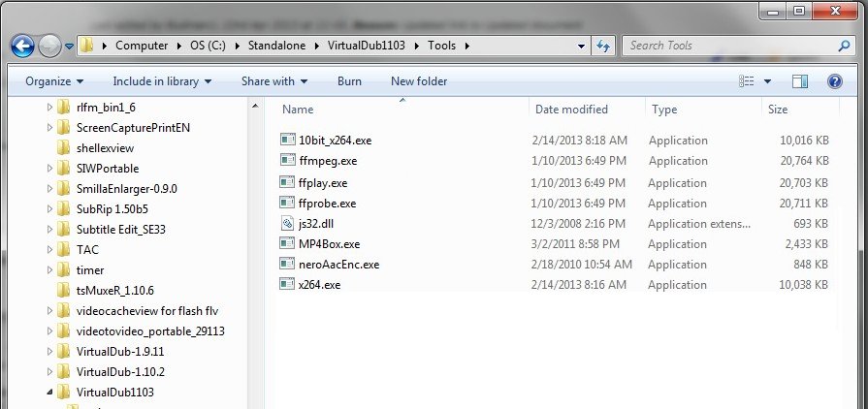Click the ffmpeg.exe file name
Image resolution: width=868 pixels, height=409 pixels.
pos(328,161)
